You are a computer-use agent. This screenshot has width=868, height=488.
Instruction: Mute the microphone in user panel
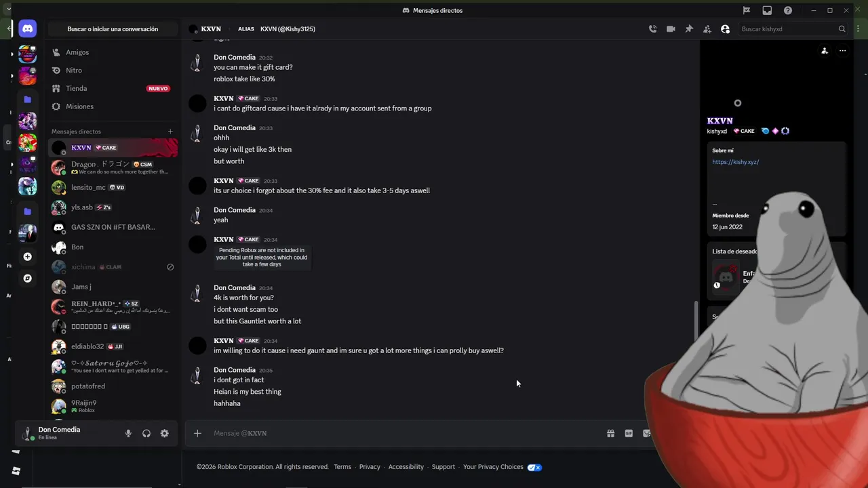tap(128, 433)
